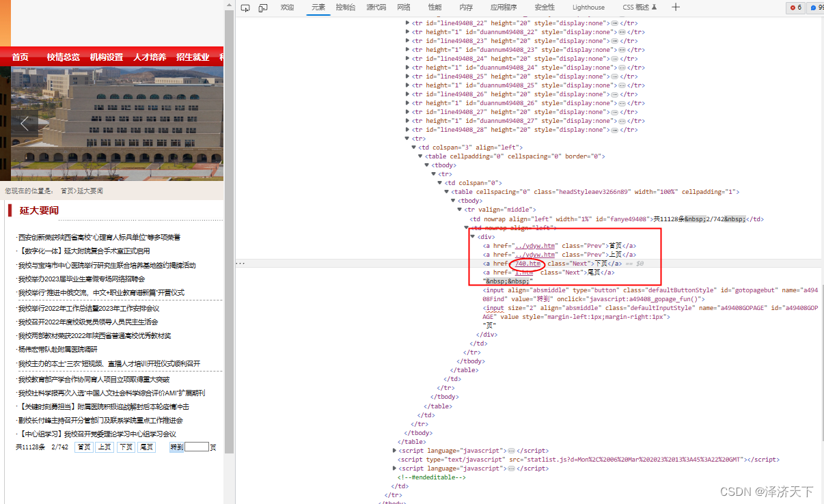The width and height of the screenshot is (824, 504).
Task: Click the 1.htm href of 尾页 anchor
Action: coord(524,272)
